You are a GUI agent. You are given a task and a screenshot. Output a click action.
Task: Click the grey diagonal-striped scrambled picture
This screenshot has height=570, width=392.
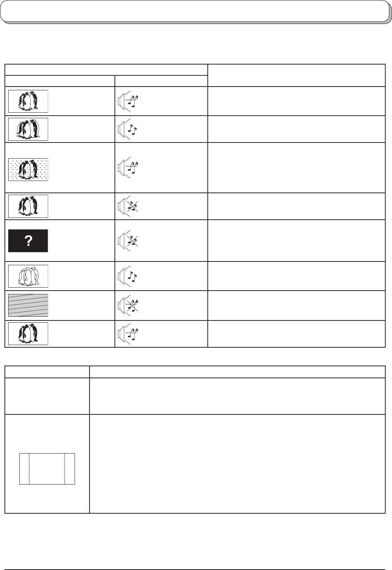[x=28, y=305]
